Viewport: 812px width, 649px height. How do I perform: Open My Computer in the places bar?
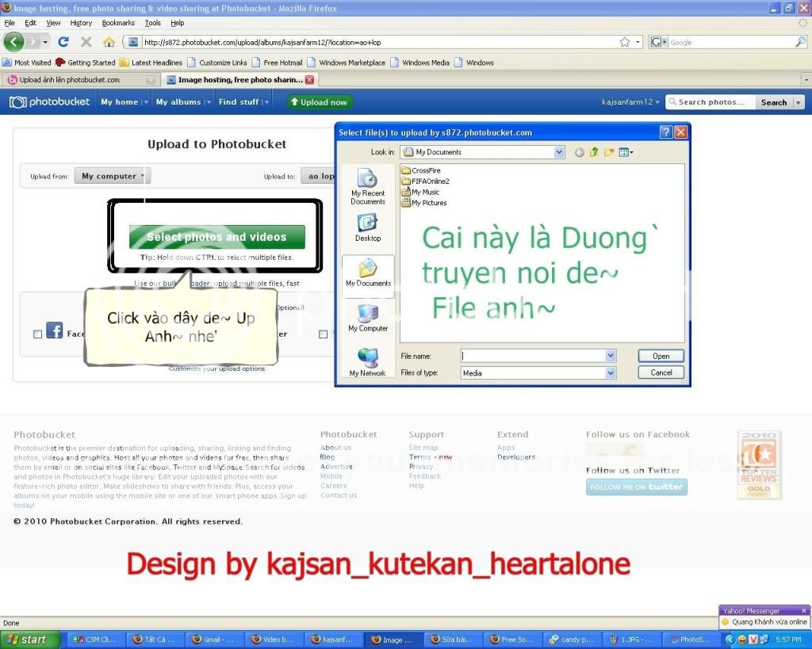(368, 318)
